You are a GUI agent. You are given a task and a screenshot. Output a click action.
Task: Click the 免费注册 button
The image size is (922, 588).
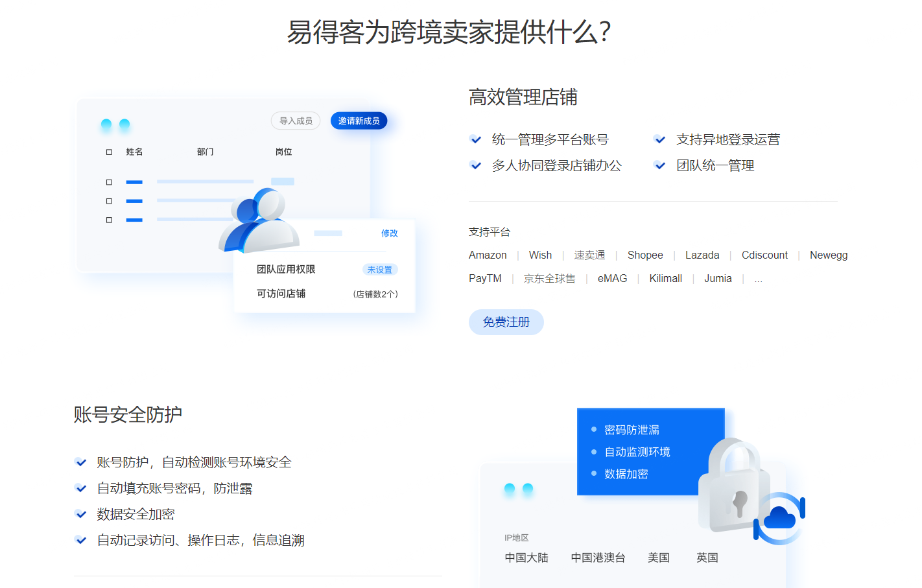point(506,322)
